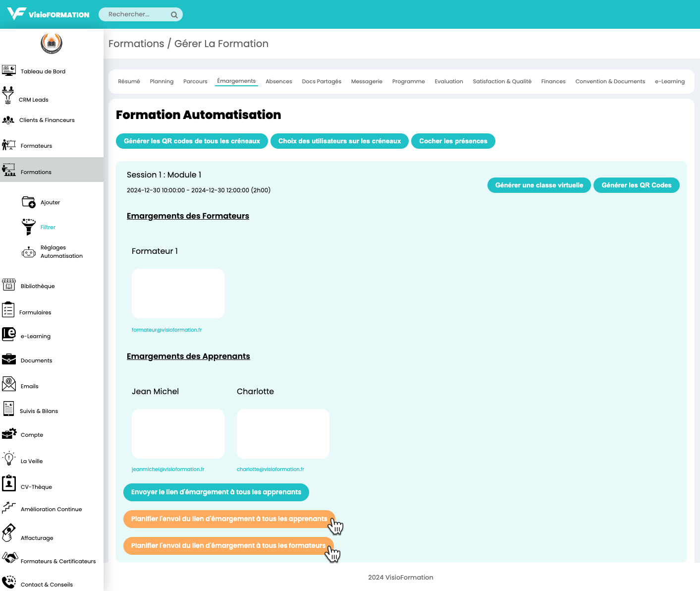
Task: Click the session date range text
Action: [x=199, y=190]
